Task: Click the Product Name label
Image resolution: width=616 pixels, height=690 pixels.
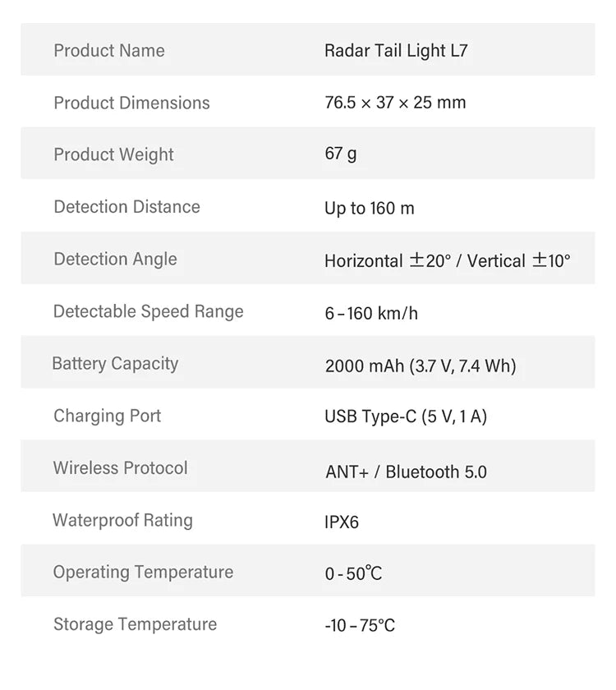Action: pos(109,51)
